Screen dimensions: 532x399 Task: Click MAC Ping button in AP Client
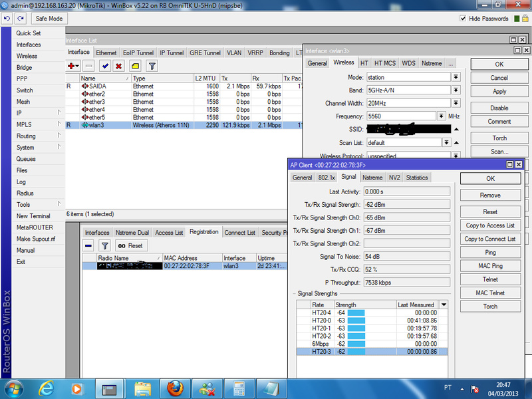tap(490, 266)
